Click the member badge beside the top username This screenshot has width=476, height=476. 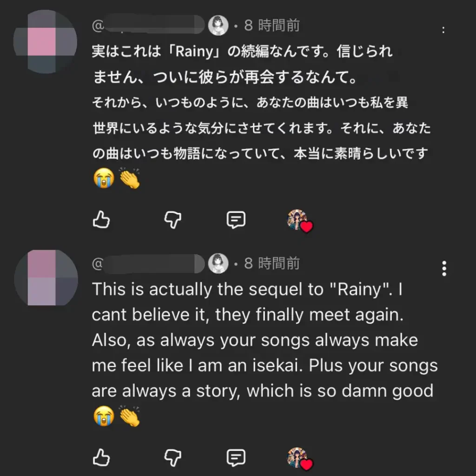pos(218,25)
